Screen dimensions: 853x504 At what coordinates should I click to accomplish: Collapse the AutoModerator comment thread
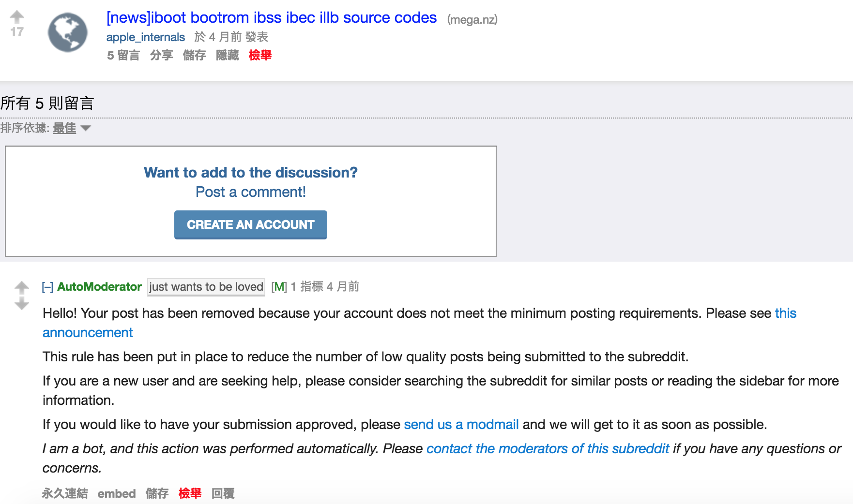tap(47, 287)
